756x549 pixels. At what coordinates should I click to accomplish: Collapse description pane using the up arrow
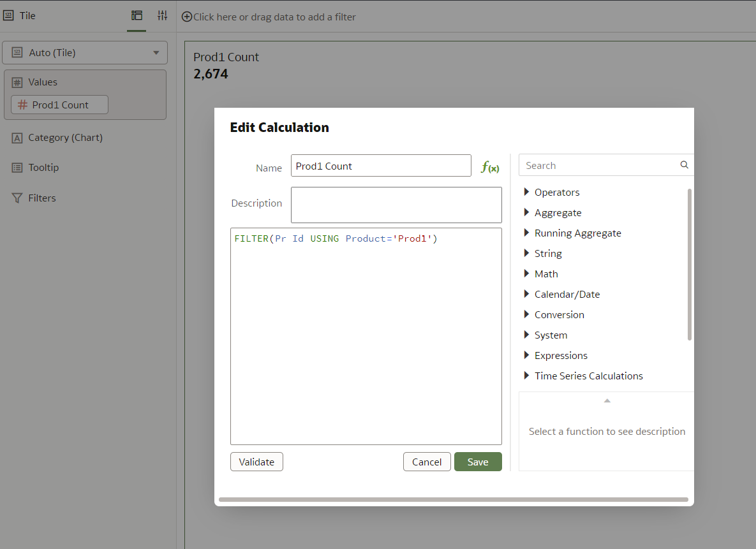click(x=607, y=400)
